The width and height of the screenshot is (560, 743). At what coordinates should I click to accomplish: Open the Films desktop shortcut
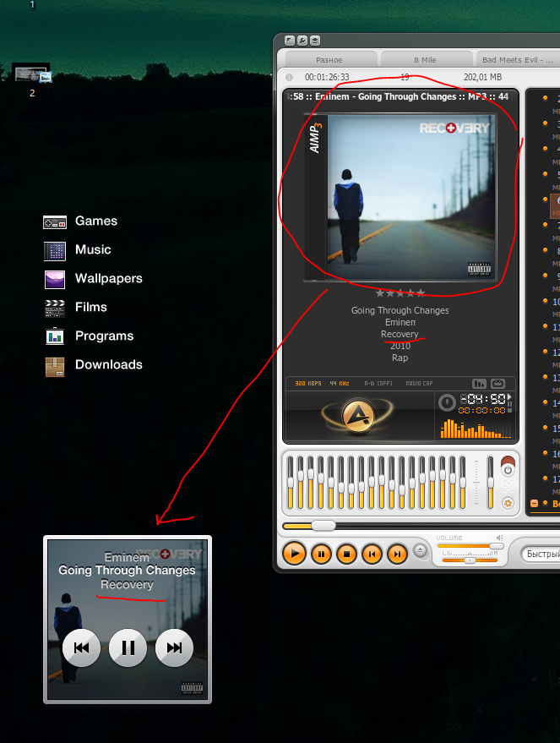pos(75,308)
